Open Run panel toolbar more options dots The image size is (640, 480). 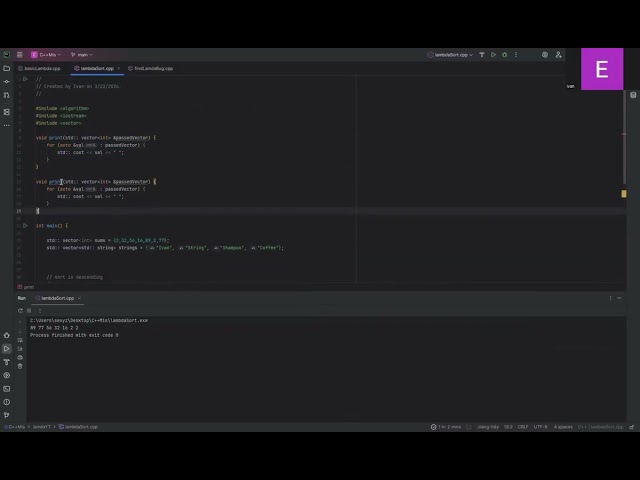[40, 311]
